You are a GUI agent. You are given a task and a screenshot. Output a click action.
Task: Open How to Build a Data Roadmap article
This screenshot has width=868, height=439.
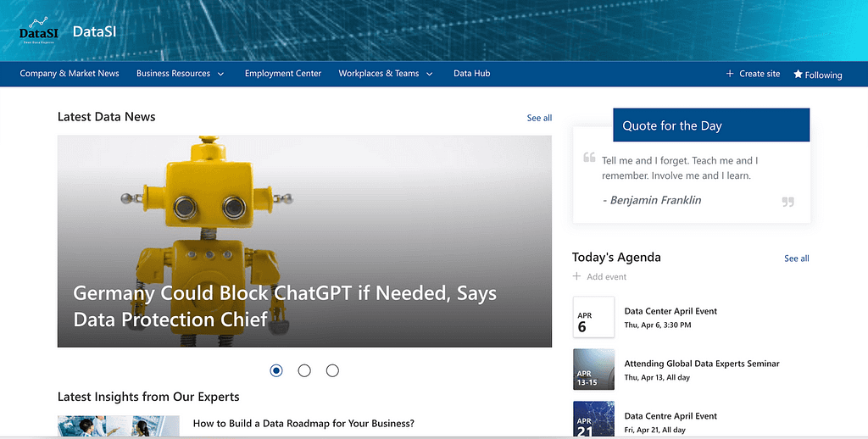pos(303,424)
